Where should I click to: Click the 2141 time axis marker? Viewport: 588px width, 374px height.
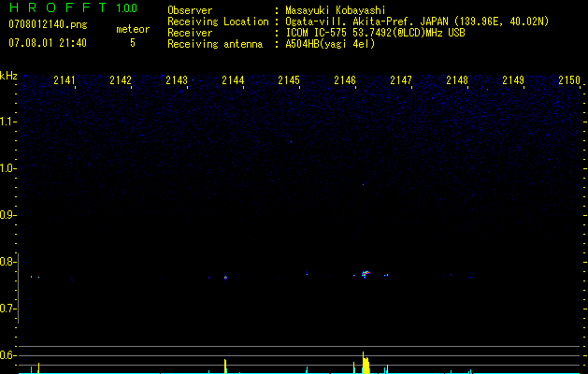[65, 80]
